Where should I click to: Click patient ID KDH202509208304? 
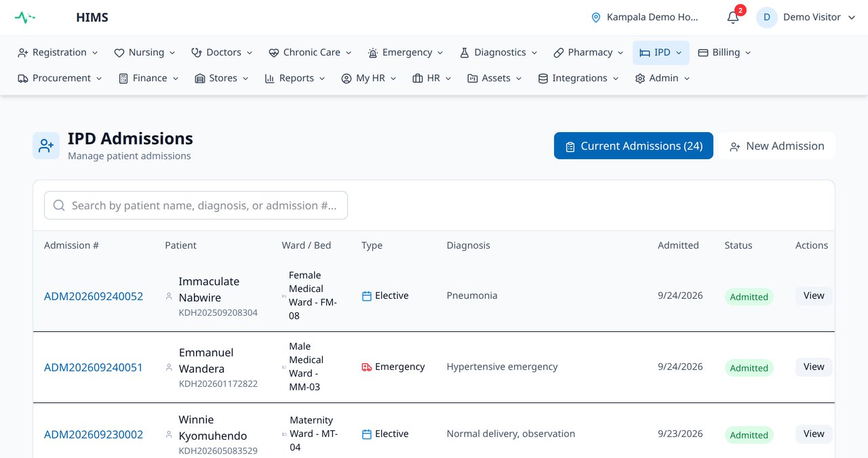coord(218,313)
